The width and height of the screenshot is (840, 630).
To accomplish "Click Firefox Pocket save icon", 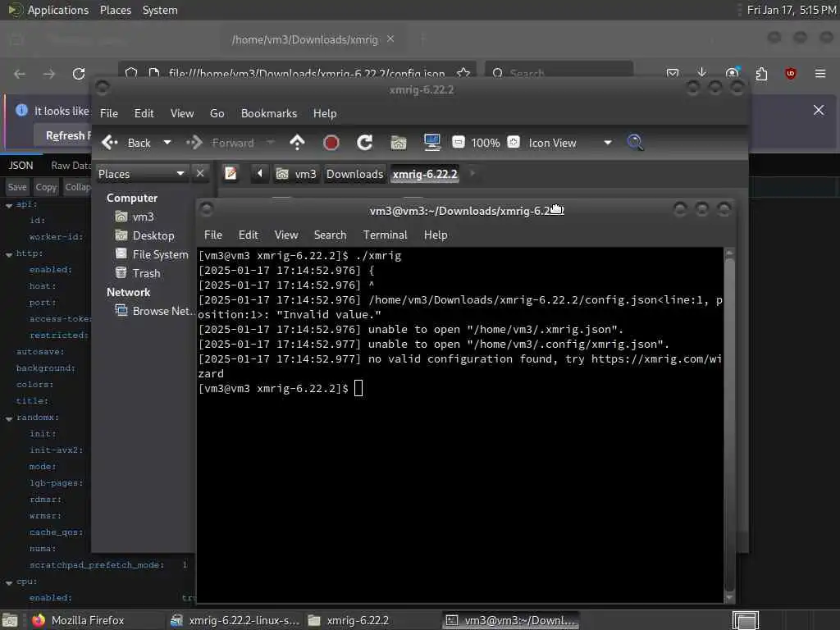I will point(673,73).
